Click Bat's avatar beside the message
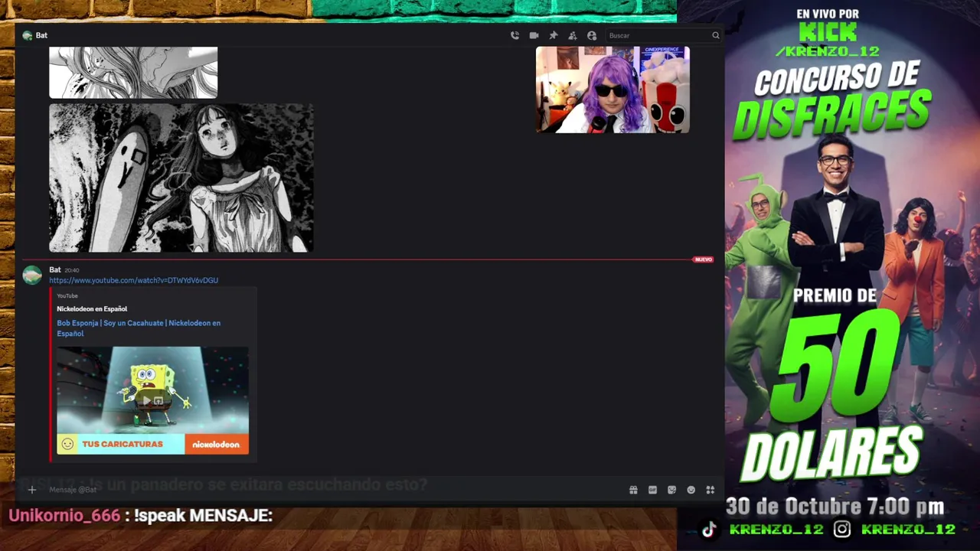Viewport: 980px width, 551px height. pyautogui.click(x=32, y=275)
